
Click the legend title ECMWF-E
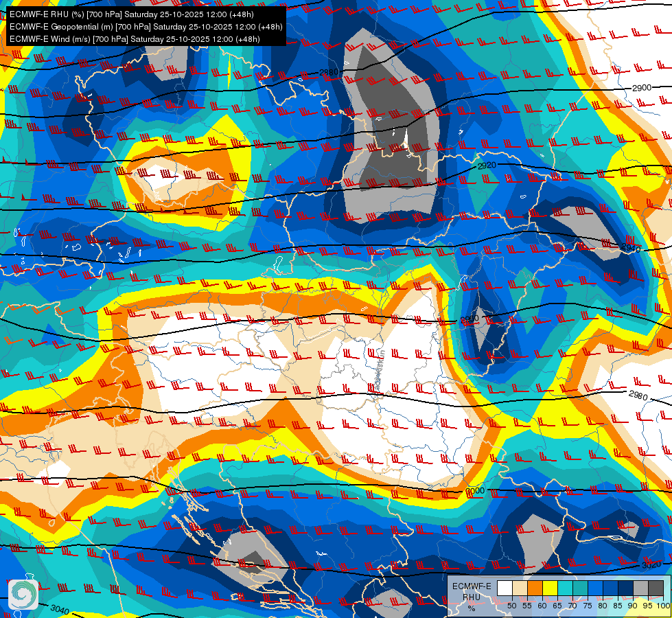tap(472, 586)
